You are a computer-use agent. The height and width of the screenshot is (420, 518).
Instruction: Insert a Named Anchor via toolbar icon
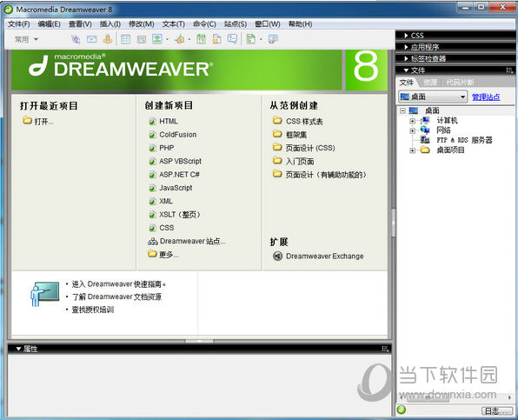tap(108, 39)
